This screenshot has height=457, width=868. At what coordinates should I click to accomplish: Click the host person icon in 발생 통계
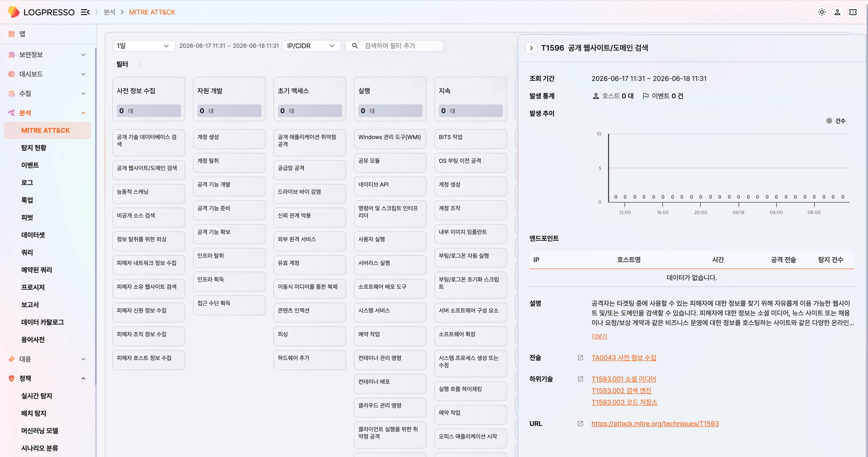(596, 96)
